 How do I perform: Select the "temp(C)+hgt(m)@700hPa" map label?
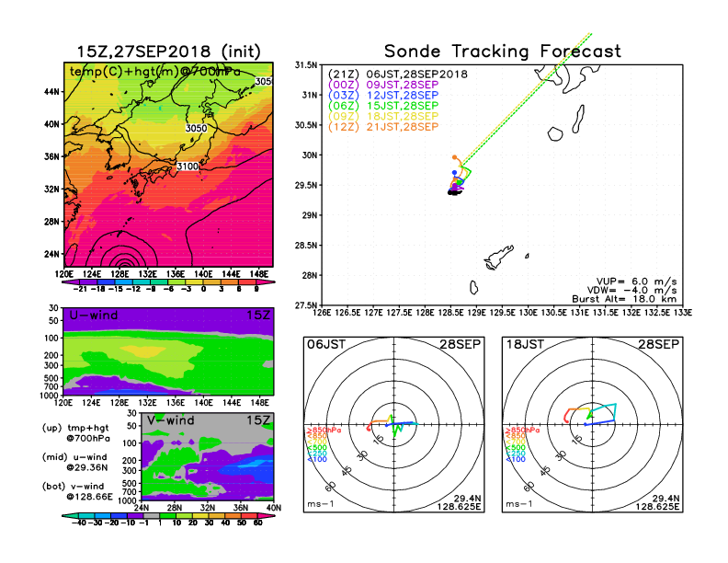coord(155,72)
